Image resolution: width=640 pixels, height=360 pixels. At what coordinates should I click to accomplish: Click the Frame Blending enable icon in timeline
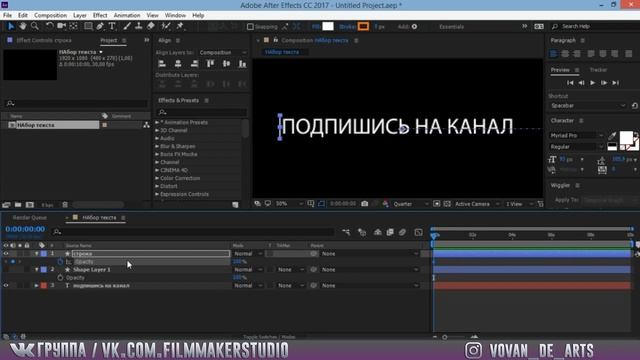[390, 232]
